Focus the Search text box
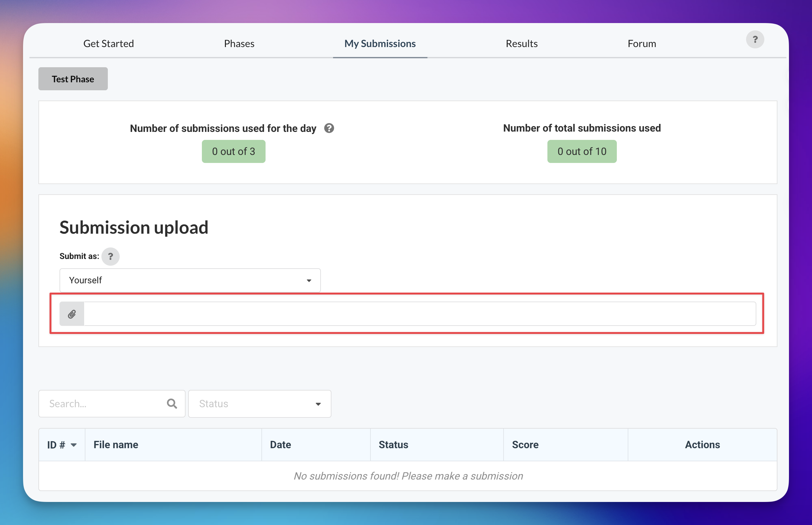Screen dimensions: 812x525 tap(106, 404)
